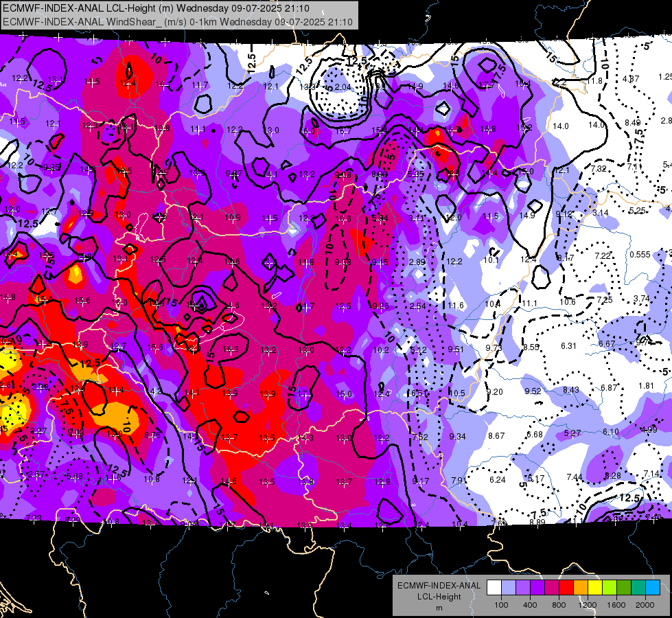Click the map value 2.54
Viewport: 672px width, 618px height.
(418, 306)
